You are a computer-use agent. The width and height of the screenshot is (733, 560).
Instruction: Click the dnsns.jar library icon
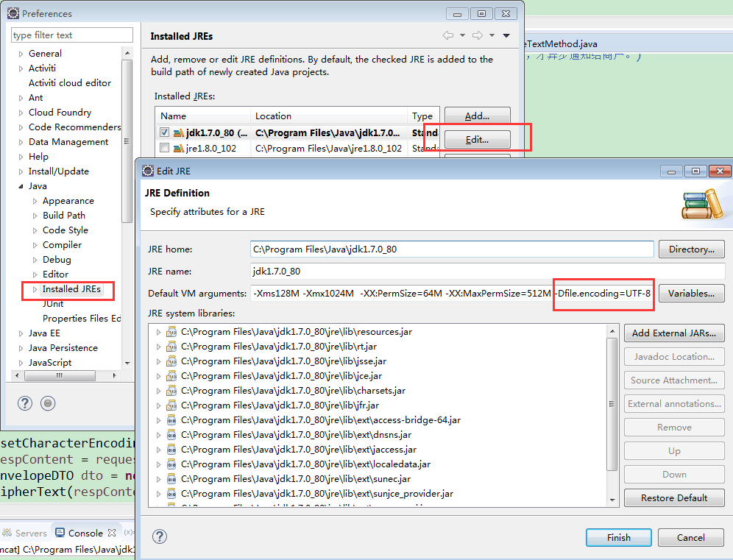(171, 435)
